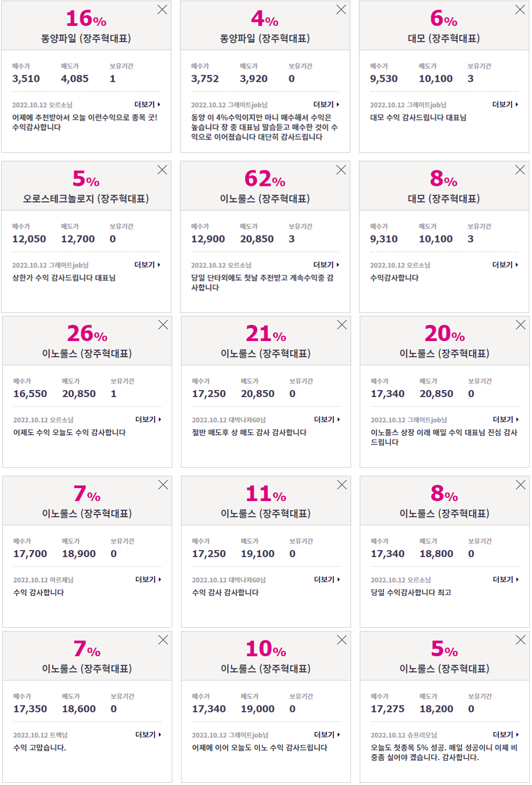Screen dimensions: 532x785
Task: Close the 16% 동양파일 review card
Action: pyautogui.click(x=162, y=10)
